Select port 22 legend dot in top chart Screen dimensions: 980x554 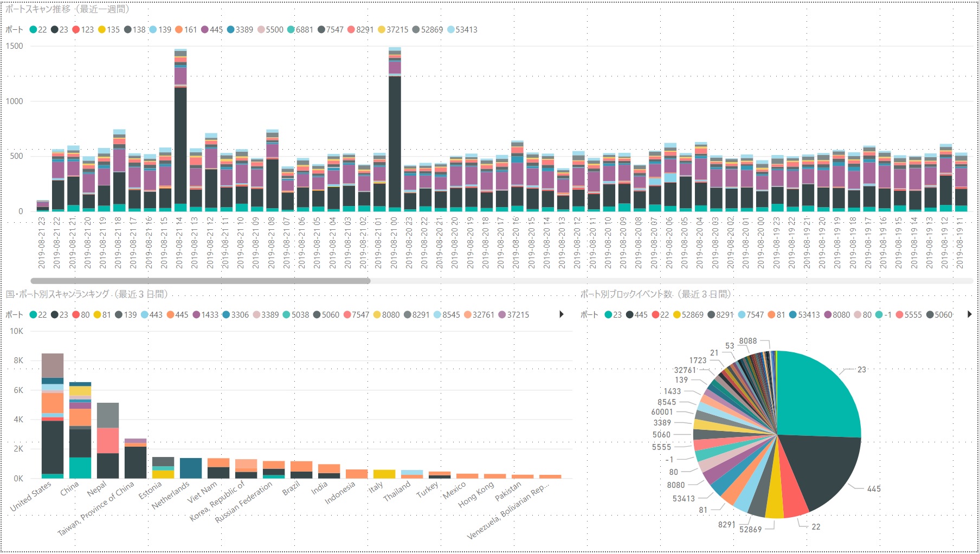(33, 30)
